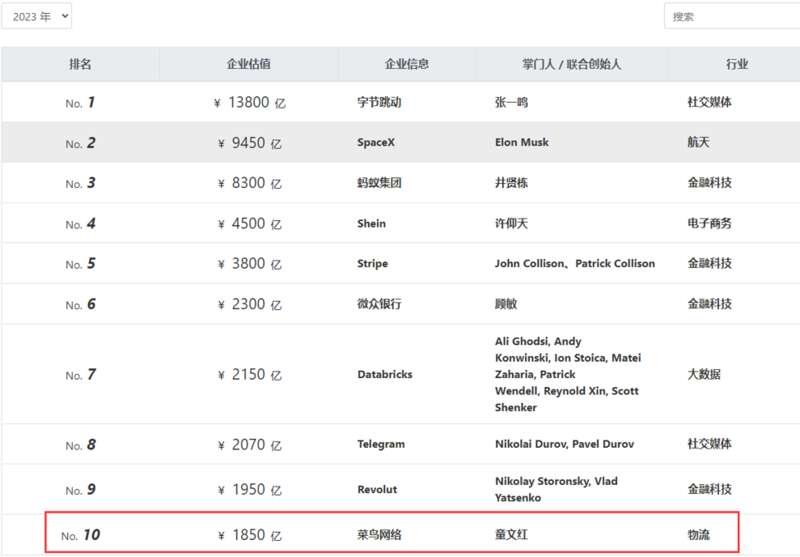
Task: Click founder name 顾敏
Action: point(506,304)
